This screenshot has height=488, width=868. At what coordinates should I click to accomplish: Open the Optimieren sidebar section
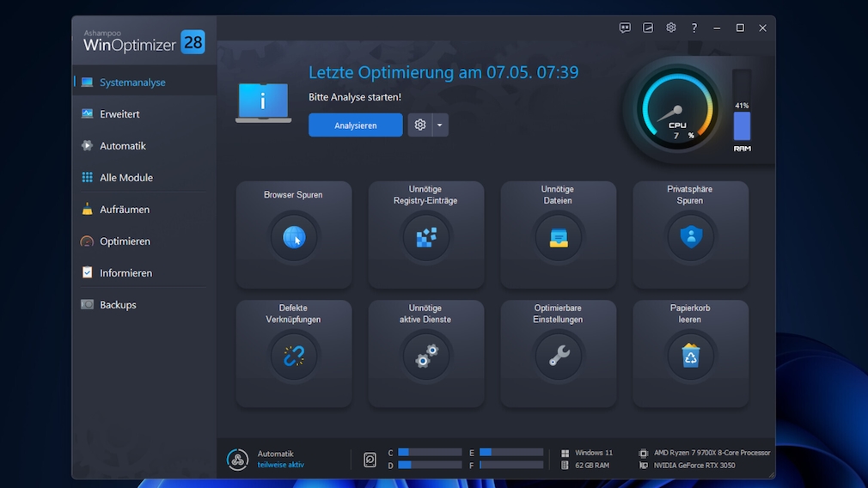tap(144, 241)
